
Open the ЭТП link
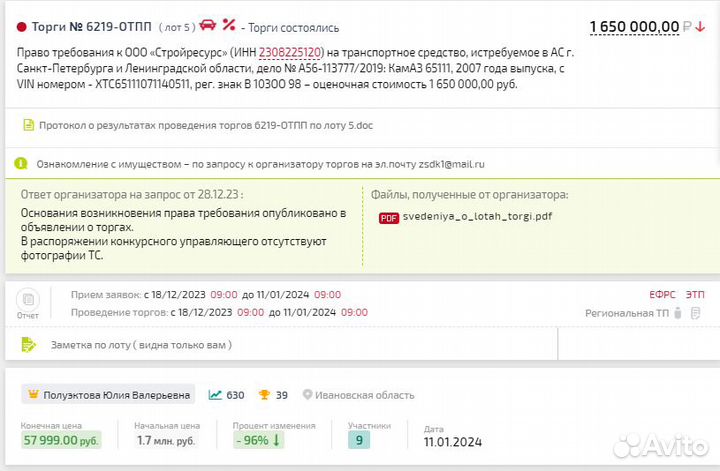coord(694,295)
